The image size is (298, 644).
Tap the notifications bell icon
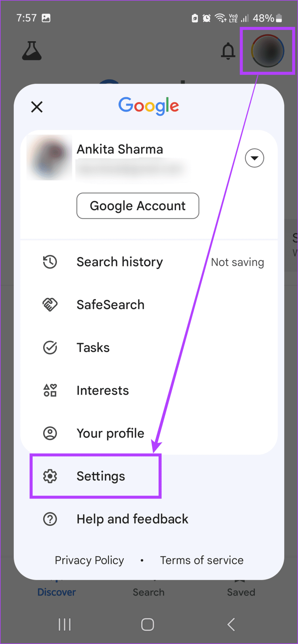228,51
